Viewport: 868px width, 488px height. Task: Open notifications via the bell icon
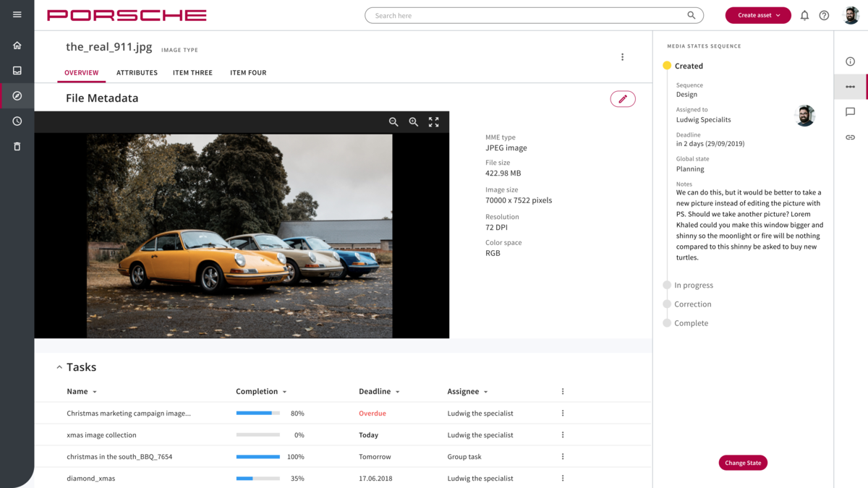coord(804,14)
